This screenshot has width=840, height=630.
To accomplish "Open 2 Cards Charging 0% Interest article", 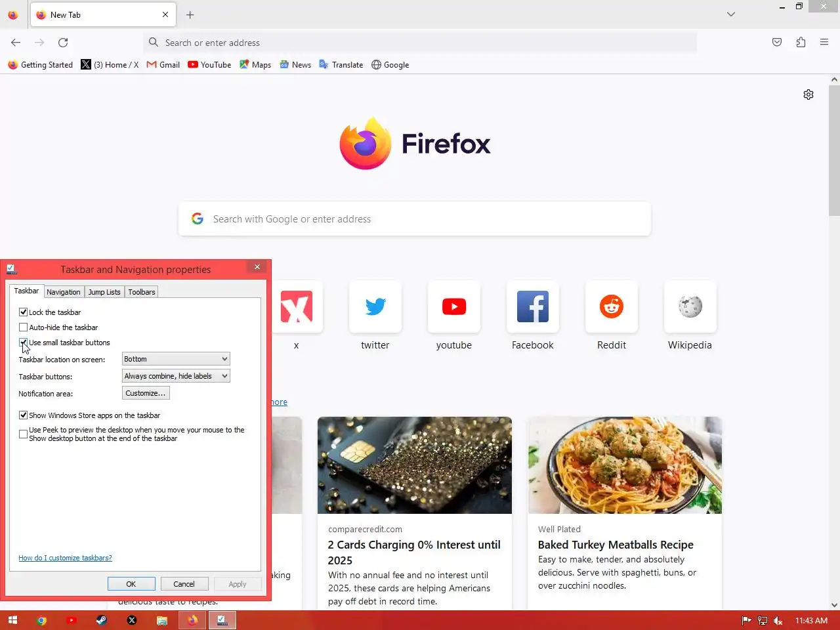I will coord(414,553).
